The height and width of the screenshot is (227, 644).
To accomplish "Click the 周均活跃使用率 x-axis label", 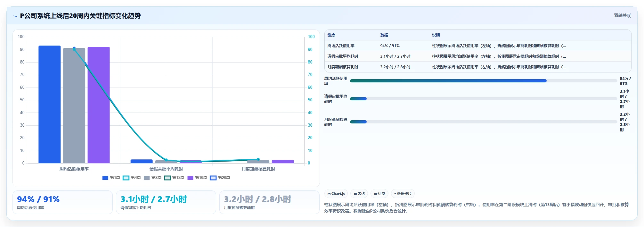I will 74,169.
